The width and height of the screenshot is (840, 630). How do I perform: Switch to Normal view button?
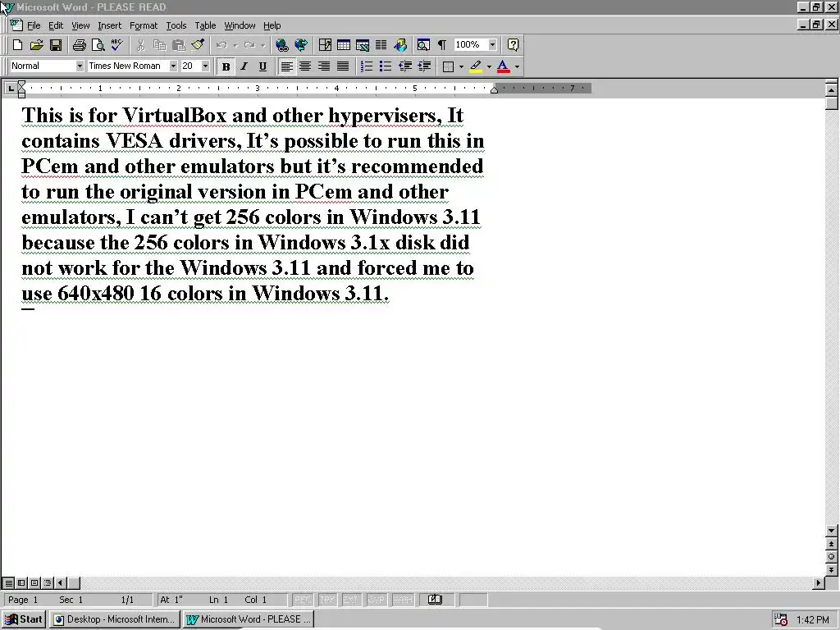(x=8, y=582)
